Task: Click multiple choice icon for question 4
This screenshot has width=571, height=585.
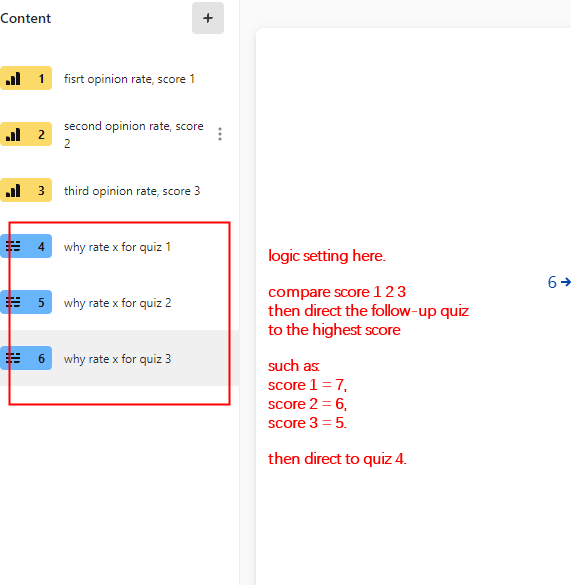Action: coord(13,246)
